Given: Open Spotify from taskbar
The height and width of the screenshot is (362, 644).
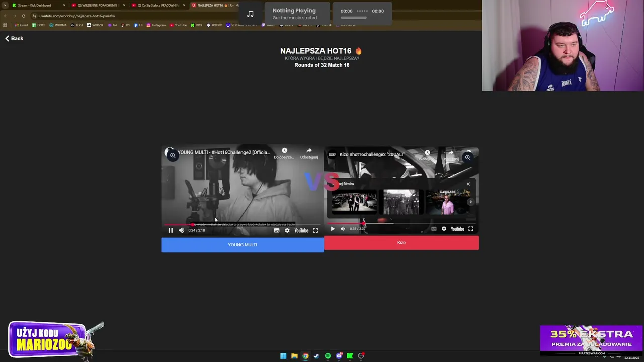Looking at the screenshot, I should (328, 356).
